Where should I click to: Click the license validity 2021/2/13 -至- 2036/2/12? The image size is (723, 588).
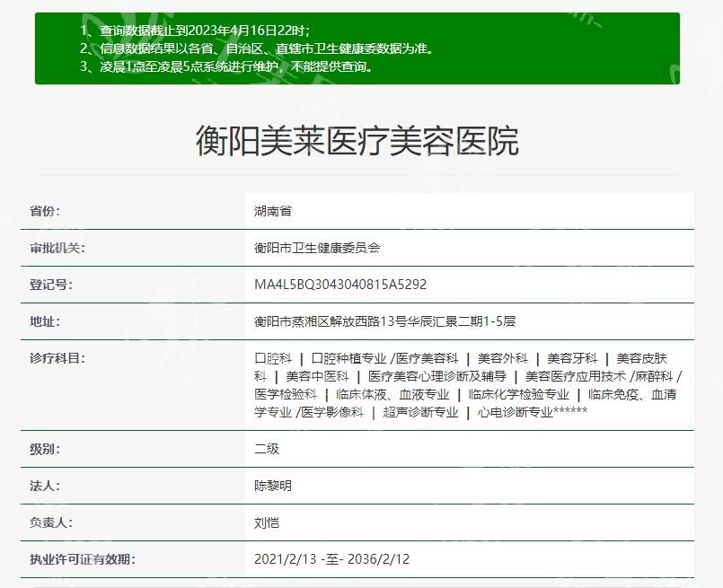coord(332,559)
